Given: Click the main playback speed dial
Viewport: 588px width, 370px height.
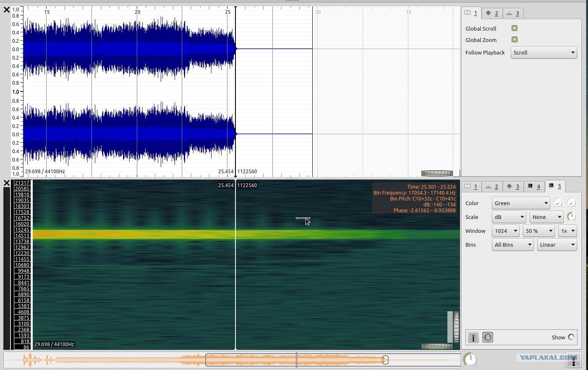Looking at the screenshot, I should (x=470, y=359).
